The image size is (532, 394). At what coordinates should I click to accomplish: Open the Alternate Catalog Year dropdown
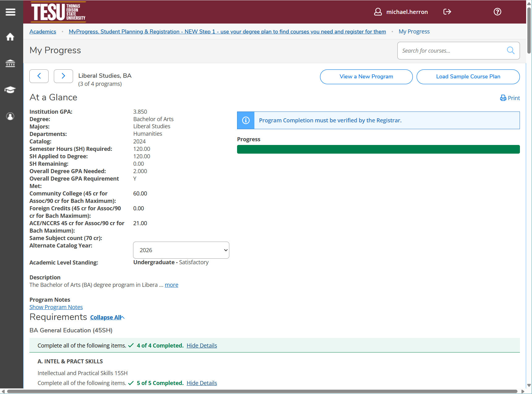181,250
